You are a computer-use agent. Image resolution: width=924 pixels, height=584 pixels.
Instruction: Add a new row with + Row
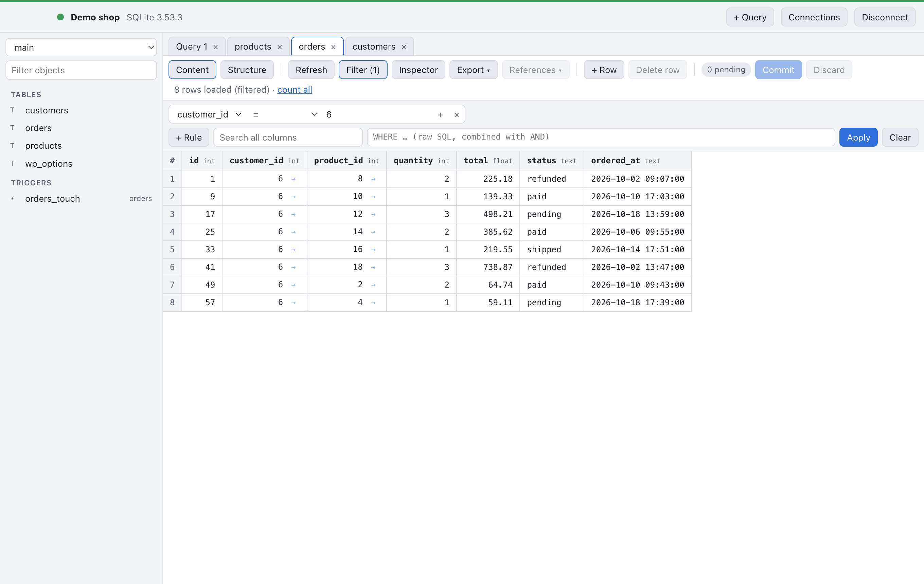(x=604, y=70)
